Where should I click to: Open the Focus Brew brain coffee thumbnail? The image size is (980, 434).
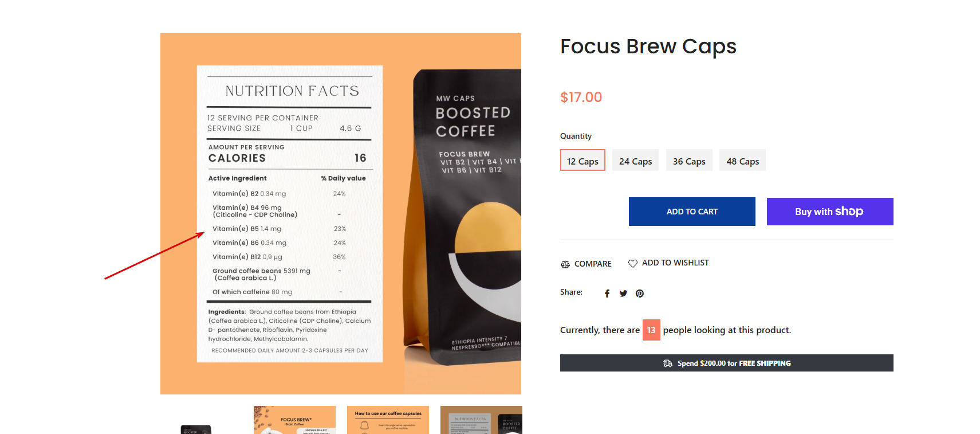tap(294, 420)
